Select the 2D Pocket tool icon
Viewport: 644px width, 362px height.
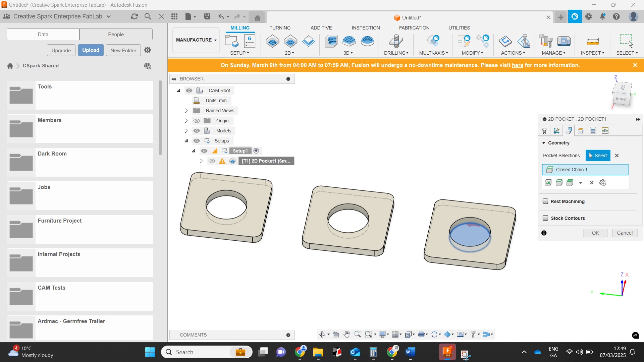[x=290, y=41]
